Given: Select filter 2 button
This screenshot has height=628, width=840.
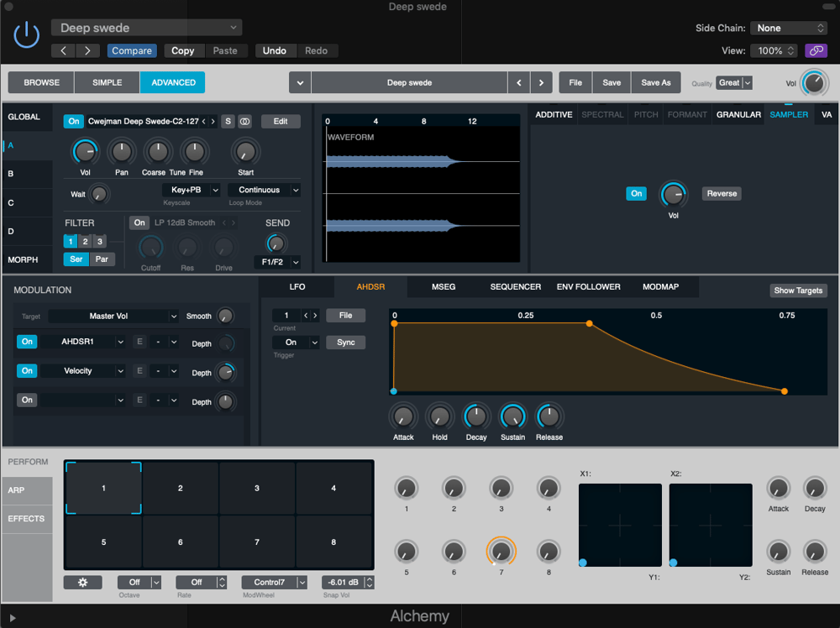Looking at the screenshot, I should (x=85, y=242).
